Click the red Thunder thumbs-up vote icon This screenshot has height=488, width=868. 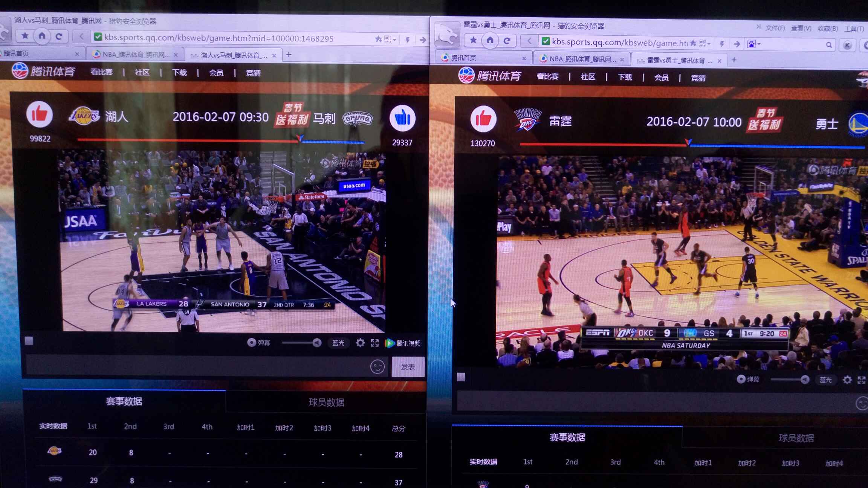point(483,119)
